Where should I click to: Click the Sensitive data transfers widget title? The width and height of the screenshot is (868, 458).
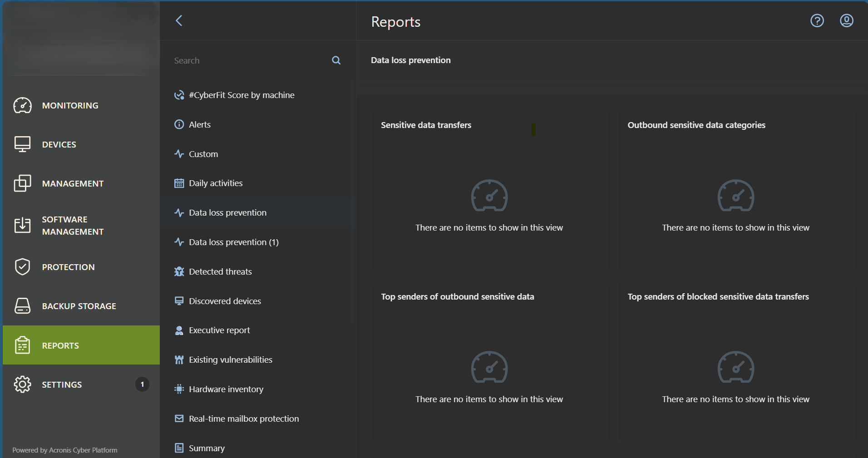(426, 125)
